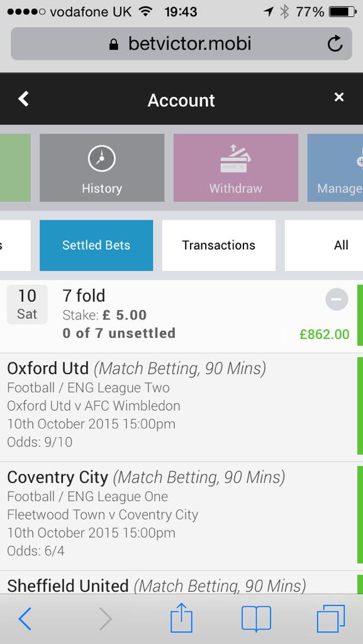Open the Withdraw tile

[236, 168]
